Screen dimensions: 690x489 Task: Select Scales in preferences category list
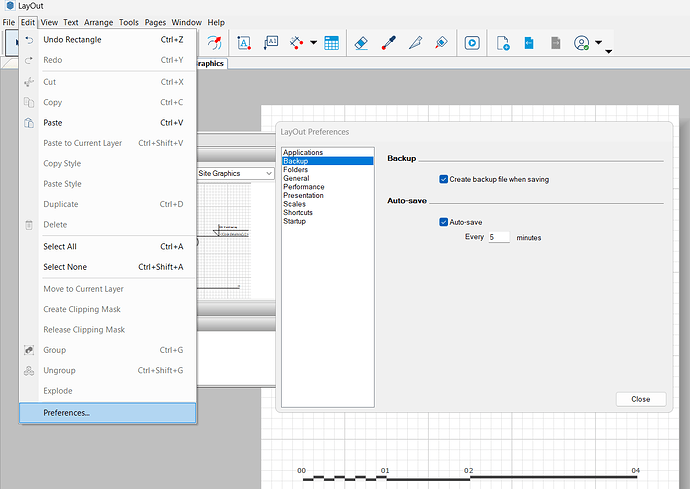coord(295,204)
